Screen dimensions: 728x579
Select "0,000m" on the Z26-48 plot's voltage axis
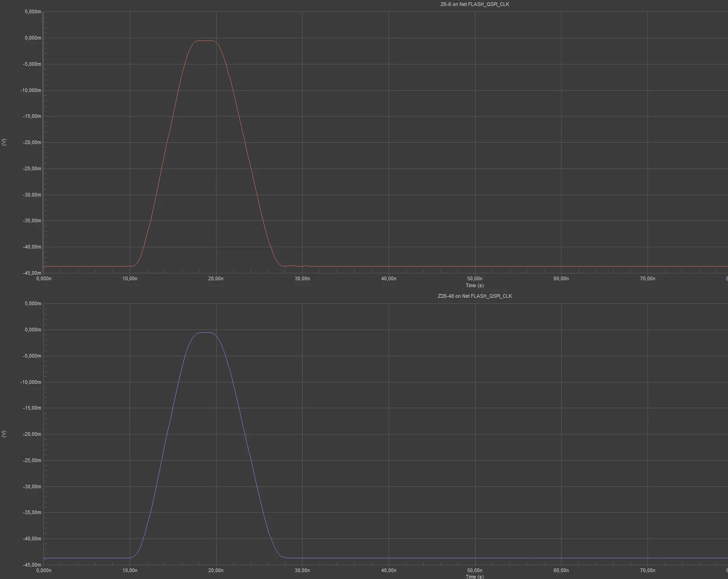coord(33,330)
